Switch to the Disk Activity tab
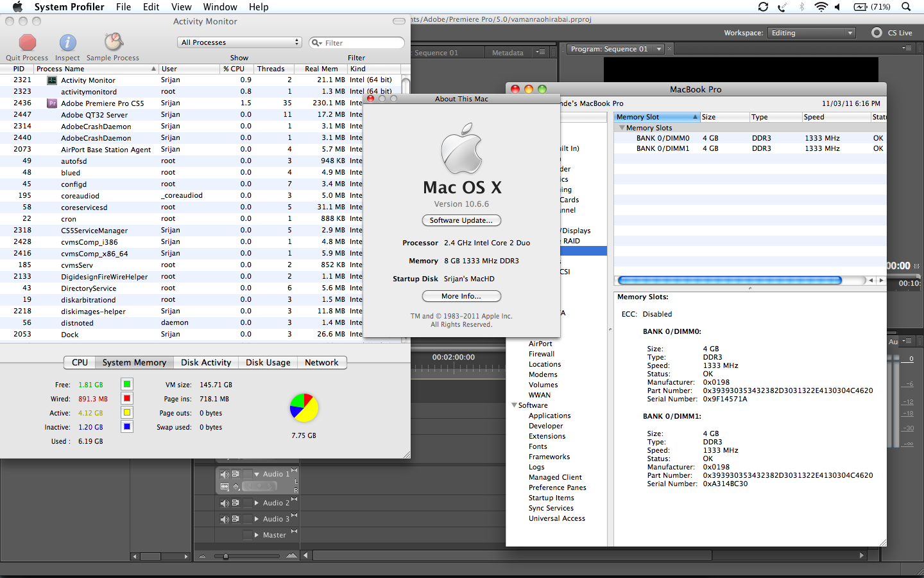Image resolution: width=924 pixels, height=578 pixels. (x=206, y=362)
